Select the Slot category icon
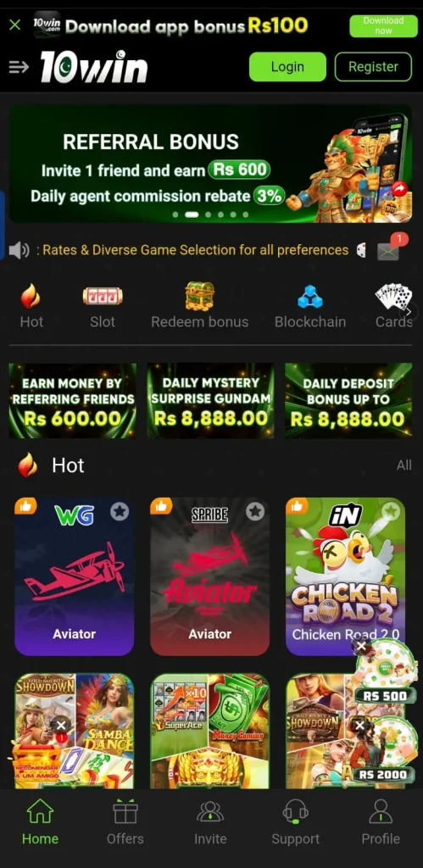 pyautogui.click(x=103, y=296)
